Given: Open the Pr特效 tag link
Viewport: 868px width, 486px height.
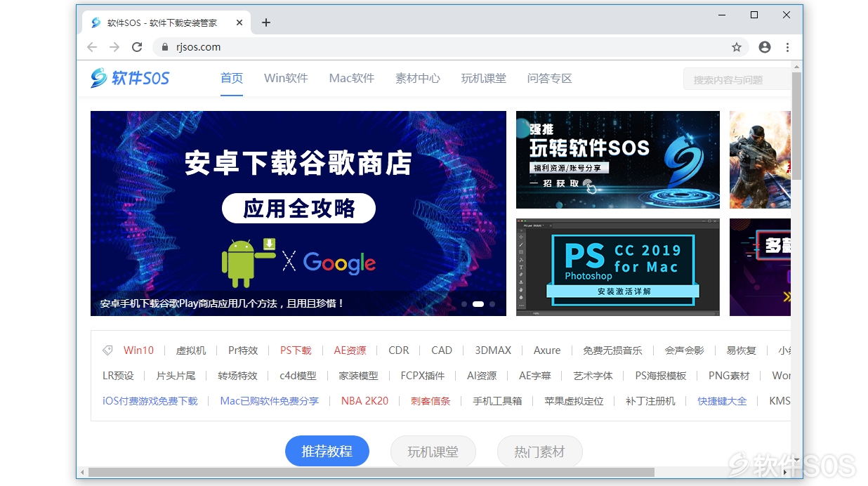Looking at the screenshot, I should (x=243, y=350).
